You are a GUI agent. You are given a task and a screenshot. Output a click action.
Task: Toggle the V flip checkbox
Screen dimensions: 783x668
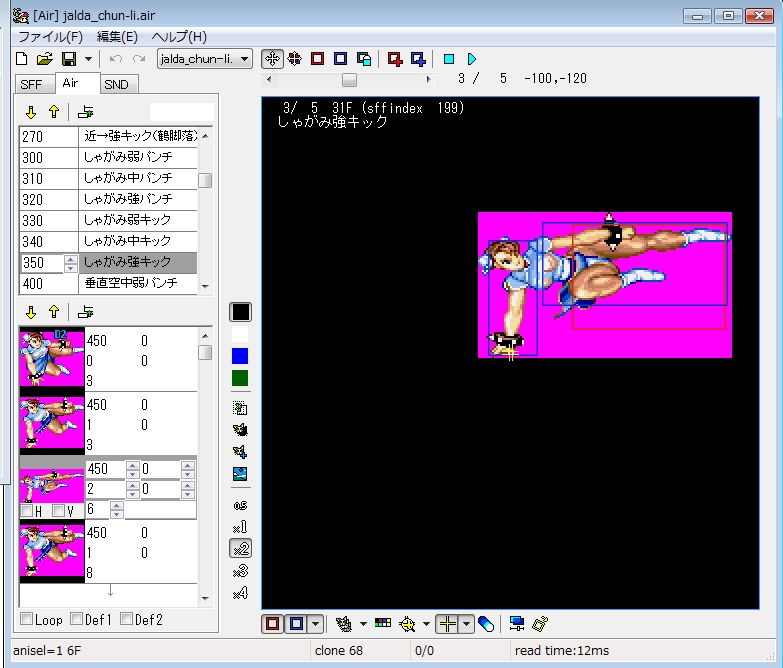pos(58,511)
